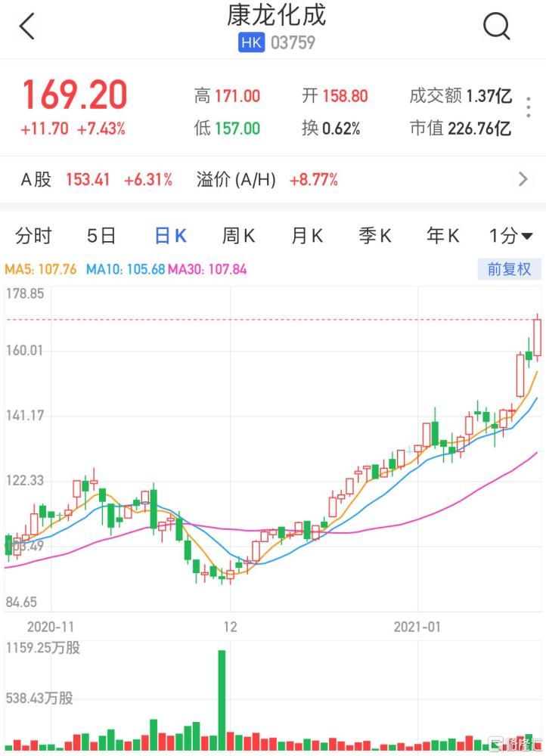Tap the price change +11.70
Image resolution: width=546 pixels, height=756 pixels.
point(45,129)
